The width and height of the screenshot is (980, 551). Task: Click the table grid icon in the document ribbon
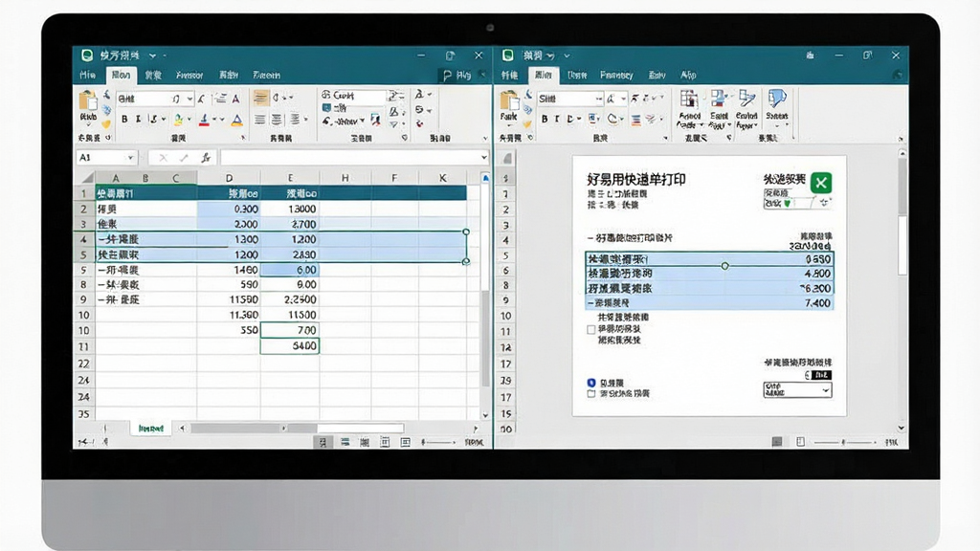(689, 99)
